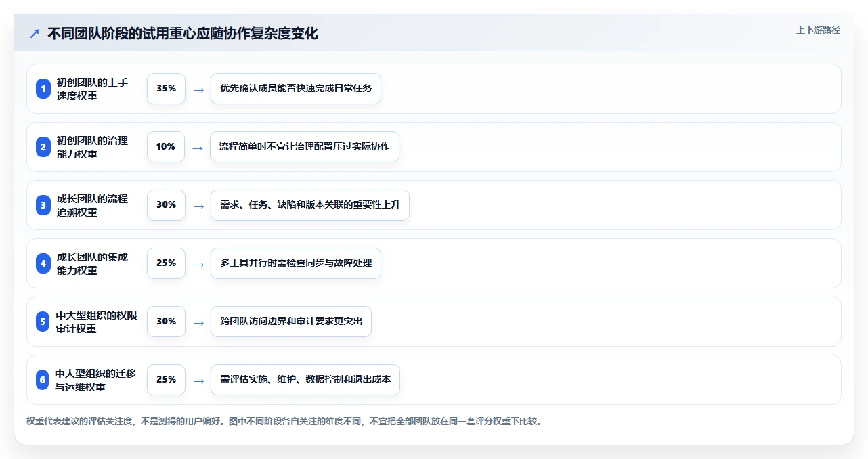Viewport: 868px width, 459px height.
Task: Click the label 中大型组织的权限审计权重
Action: (96, 322)
